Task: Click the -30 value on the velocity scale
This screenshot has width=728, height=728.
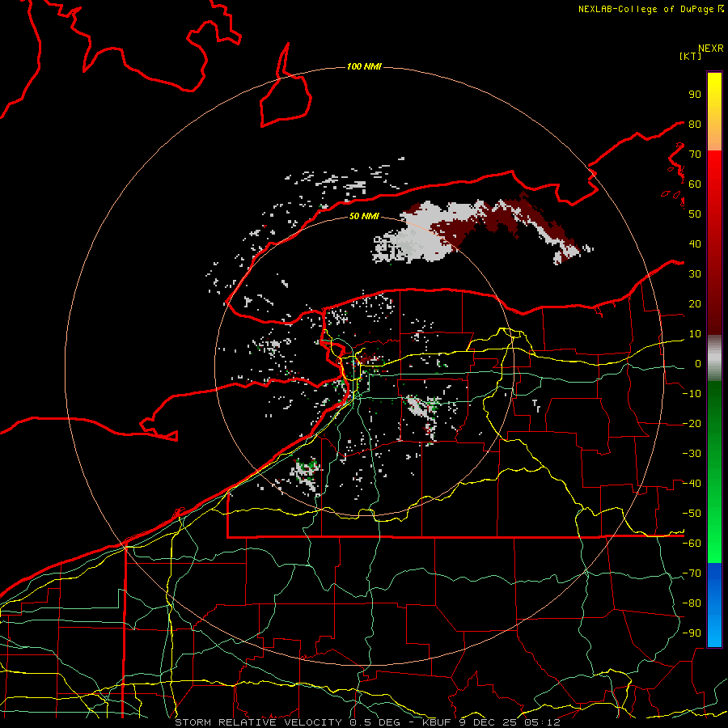Action: pyautogui.click(x=692, y=454)
